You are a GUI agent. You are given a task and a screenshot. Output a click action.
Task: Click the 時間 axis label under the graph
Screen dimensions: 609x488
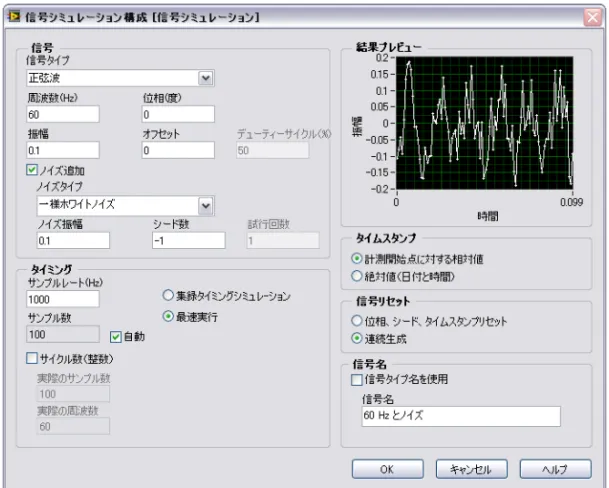pos(487,216)
